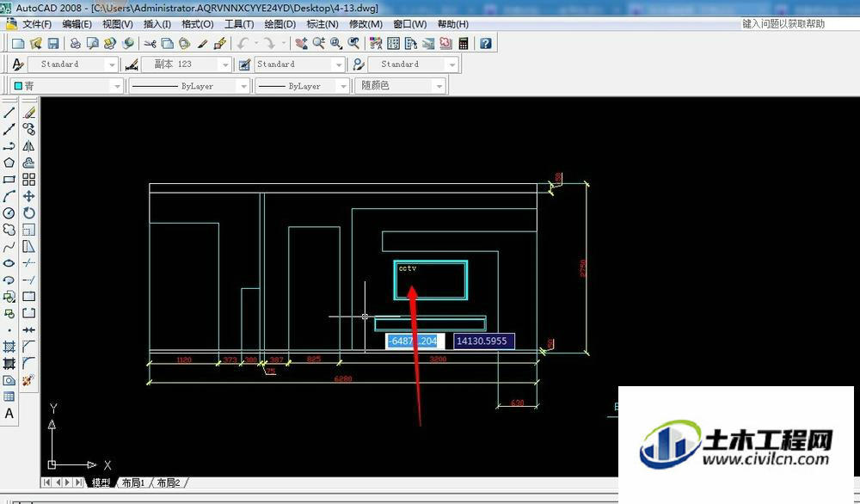Open the 标注(N) menu

pyautogui.click(x=322, y=24)
